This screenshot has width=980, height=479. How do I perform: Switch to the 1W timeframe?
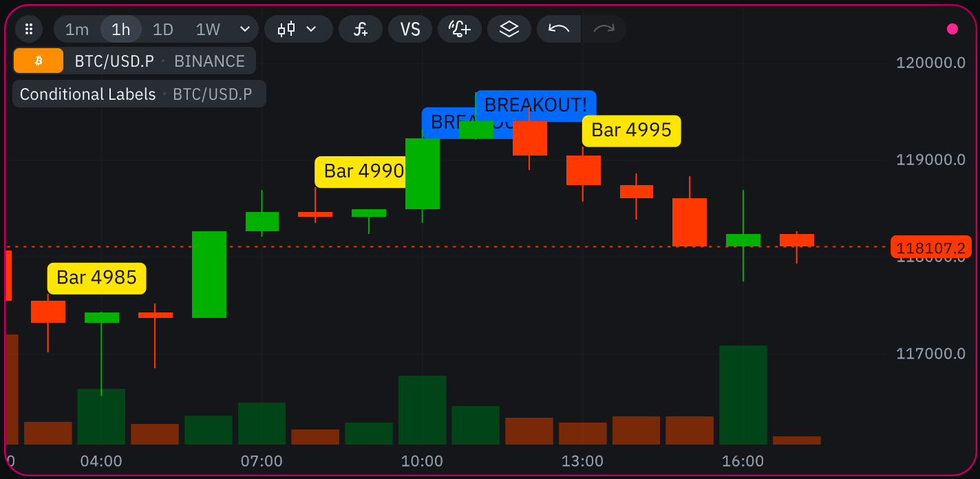208,30
